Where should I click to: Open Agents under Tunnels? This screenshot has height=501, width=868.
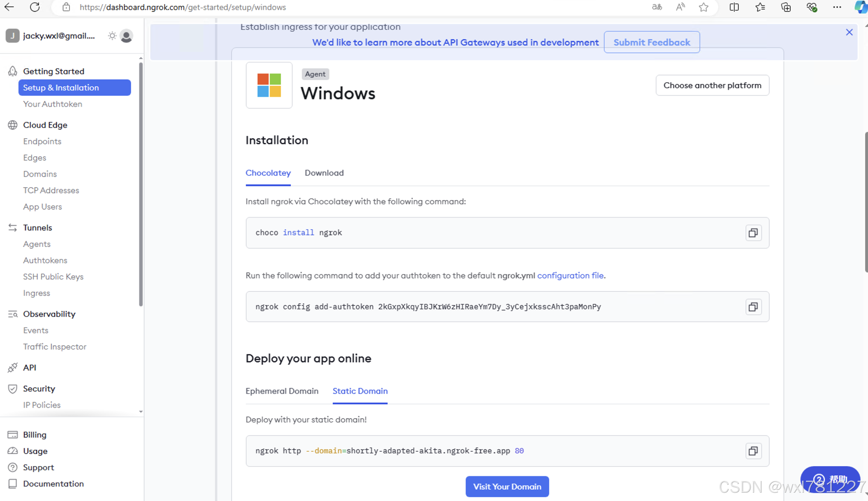pos(37,244)
